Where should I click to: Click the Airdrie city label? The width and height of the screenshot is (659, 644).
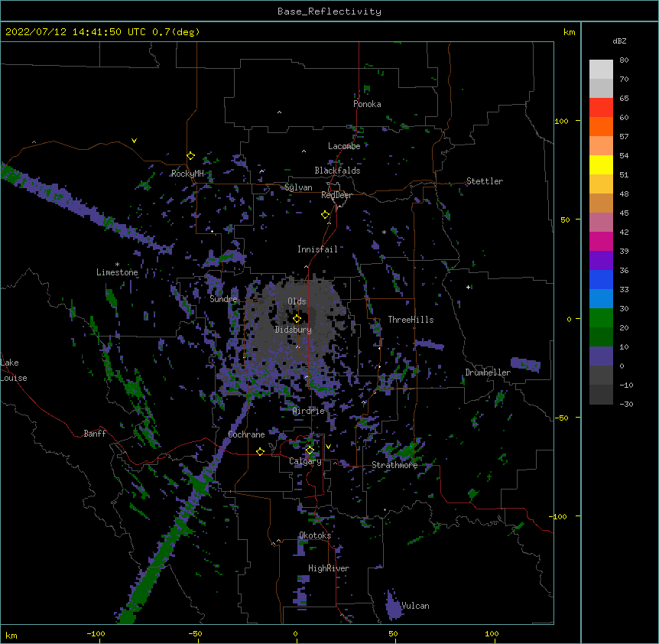click(309, 411)
